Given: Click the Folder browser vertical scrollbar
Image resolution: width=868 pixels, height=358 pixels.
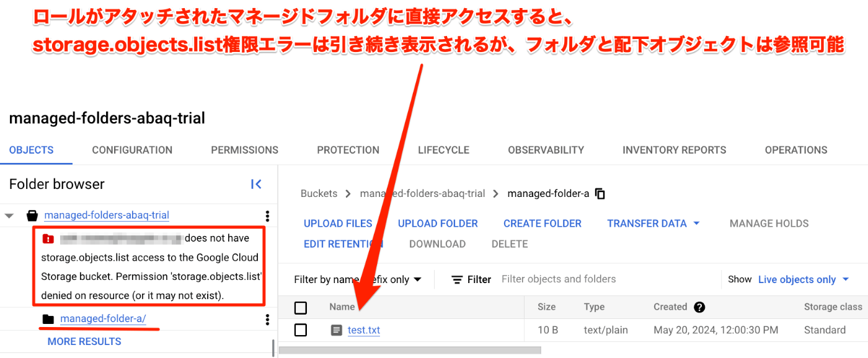Looking at the screenshot, I should (273, 348).
